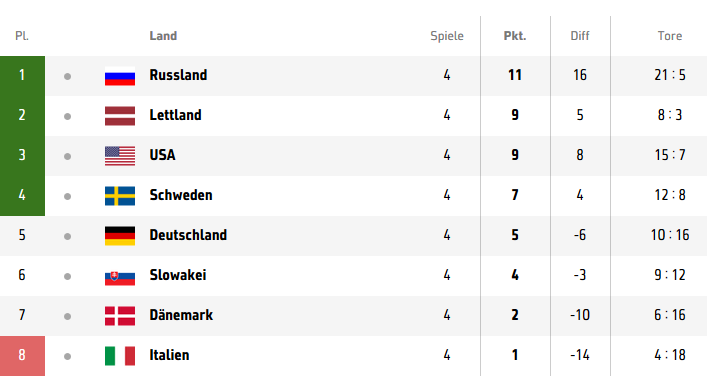Click the USA flag icon
This screenshot has height=376, width=707.
tap(120, 156)
